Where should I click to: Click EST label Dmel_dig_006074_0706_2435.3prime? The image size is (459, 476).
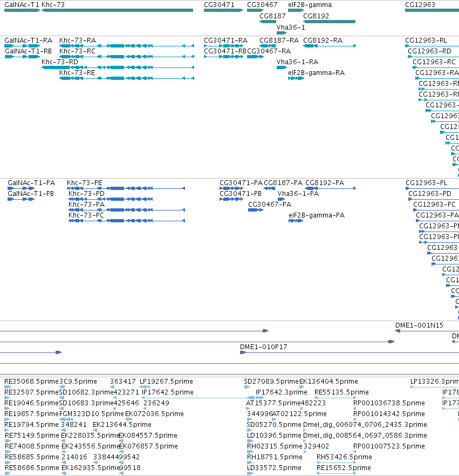pyautogui.click(x=365, y=425)
